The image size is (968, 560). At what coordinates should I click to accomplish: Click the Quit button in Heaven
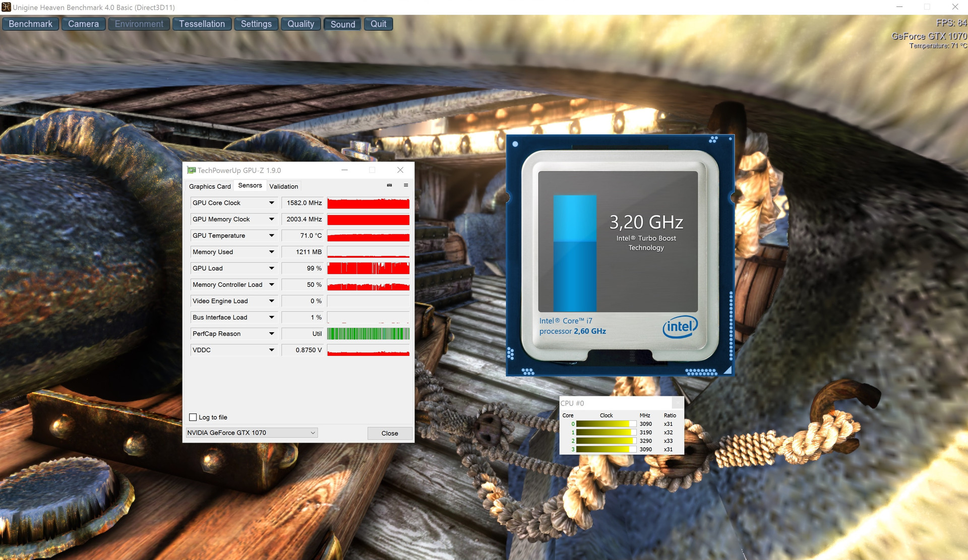pos(379,24)
